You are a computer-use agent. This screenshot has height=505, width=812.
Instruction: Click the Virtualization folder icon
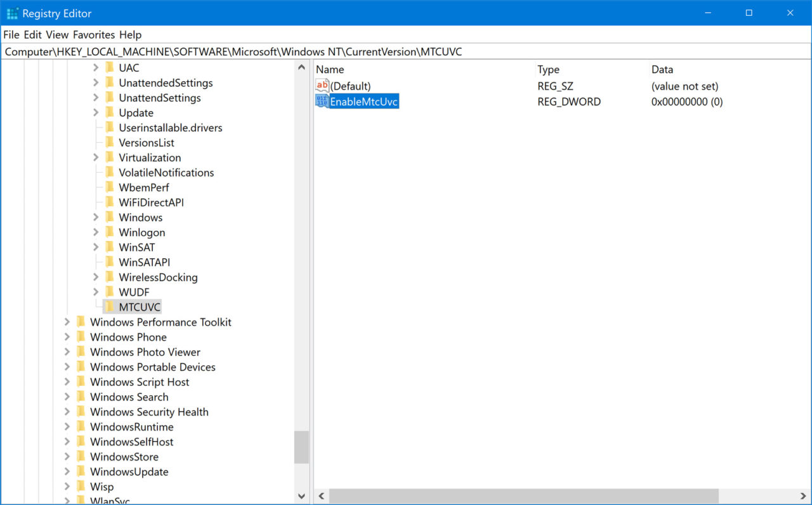(110, 157)
